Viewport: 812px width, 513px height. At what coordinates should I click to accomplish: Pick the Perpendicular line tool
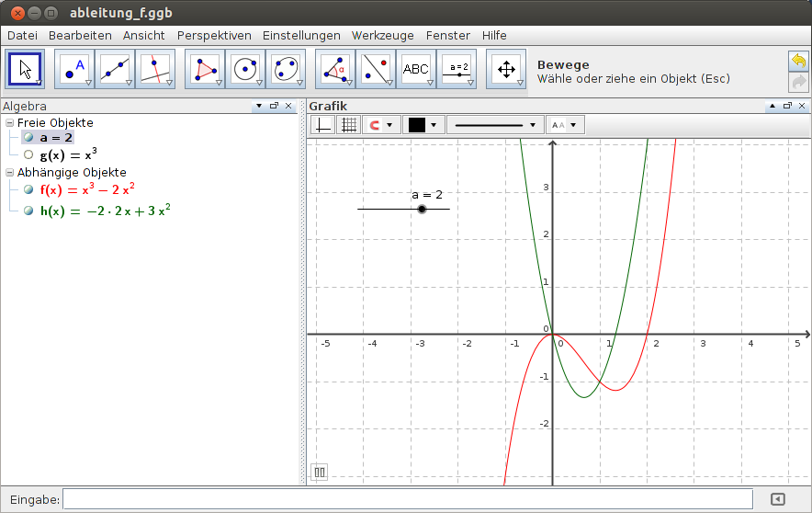pos(154,69)
